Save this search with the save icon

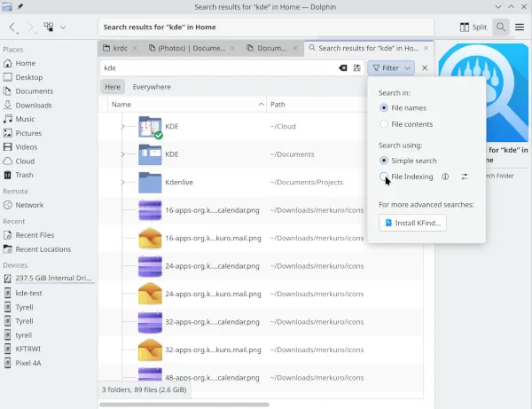point(356,68)
